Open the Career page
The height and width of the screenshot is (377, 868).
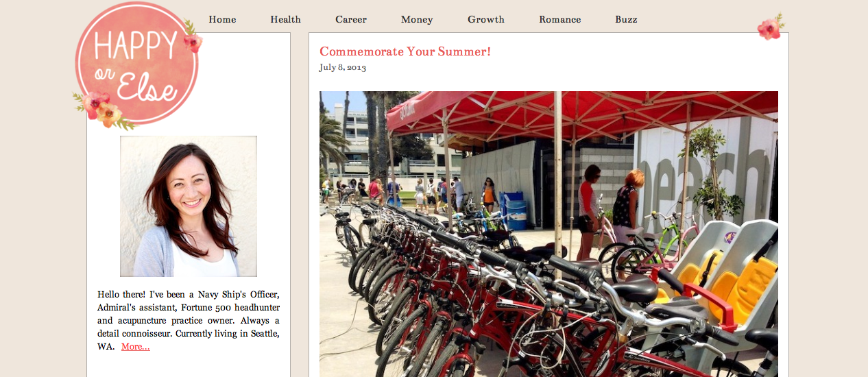(351, 19)
